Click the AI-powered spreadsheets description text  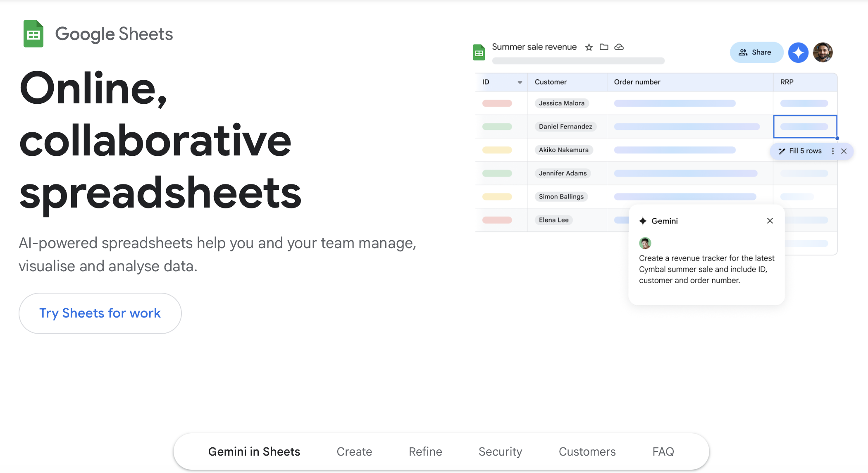pyautogui.click(x=217, y=254)
